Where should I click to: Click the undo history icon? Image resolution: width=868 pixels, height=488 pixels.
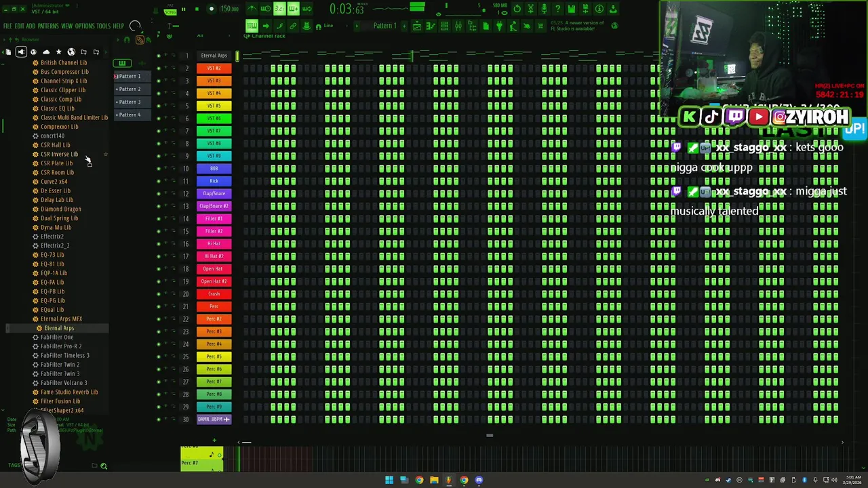coord(517,9)
